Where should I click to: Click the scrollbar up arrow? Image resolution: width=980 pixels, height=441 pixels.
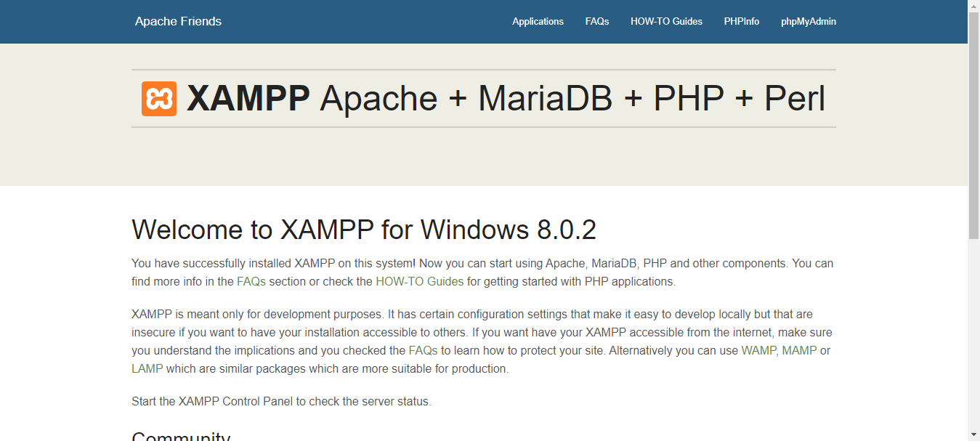pos(974,6)
